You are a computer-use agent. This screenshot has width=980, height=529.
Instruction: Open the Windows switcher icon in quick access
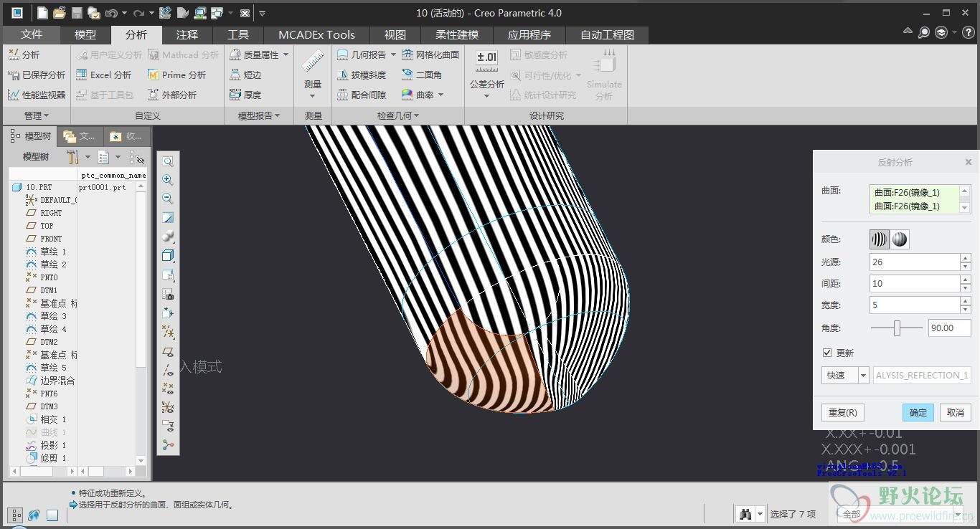217,13
